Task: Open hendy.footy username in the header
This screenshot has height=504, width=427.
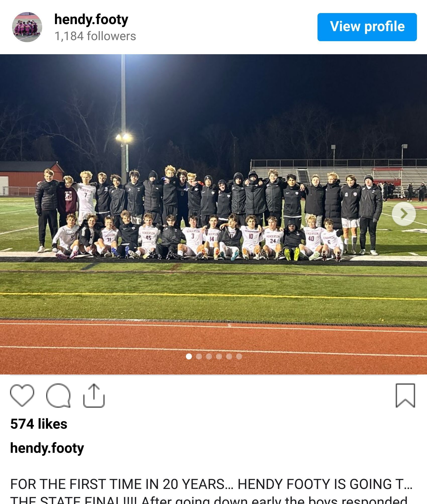Action: (91, 20)
